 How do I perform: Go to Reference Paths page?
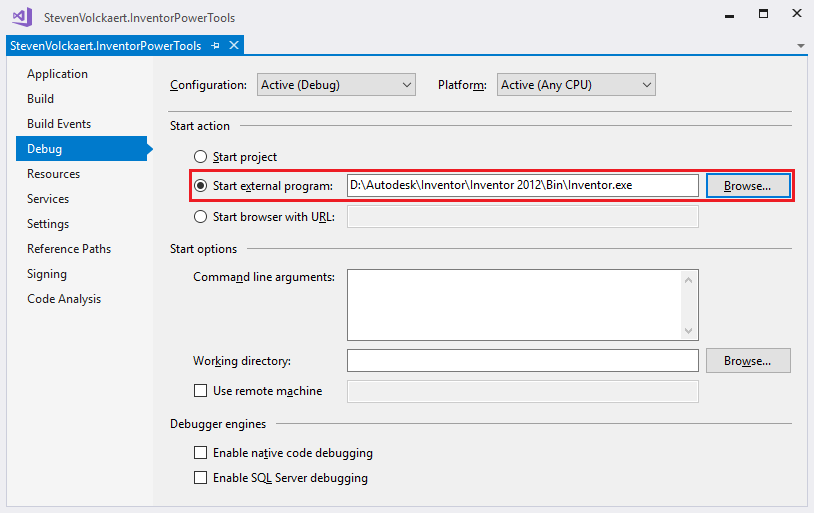(69, 249)
